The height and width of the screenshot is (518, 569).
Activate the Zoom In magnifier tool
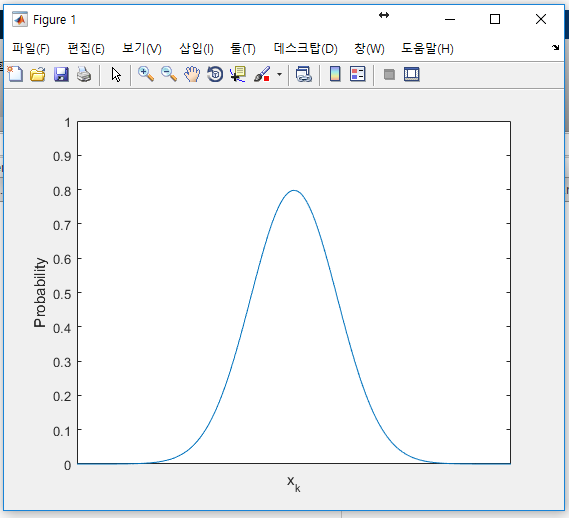coord(146,74)
